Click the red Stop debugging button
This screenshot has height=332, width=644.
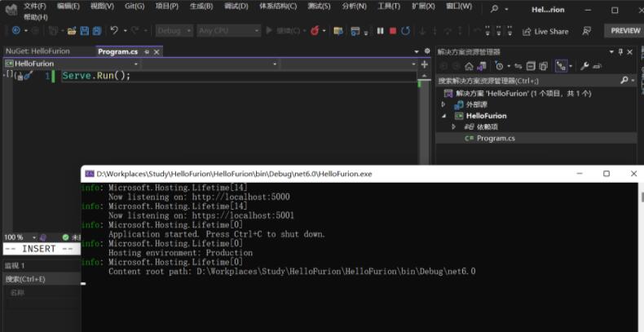393,31
